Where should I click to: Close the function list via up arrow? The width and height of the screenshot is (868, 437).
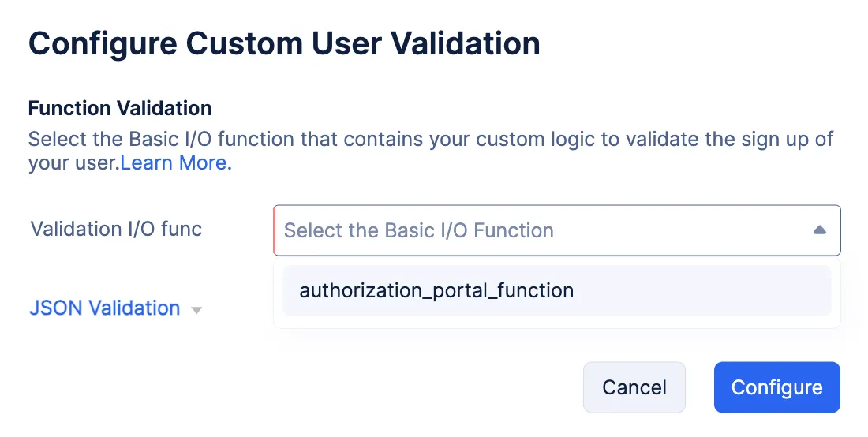(819, 230)
